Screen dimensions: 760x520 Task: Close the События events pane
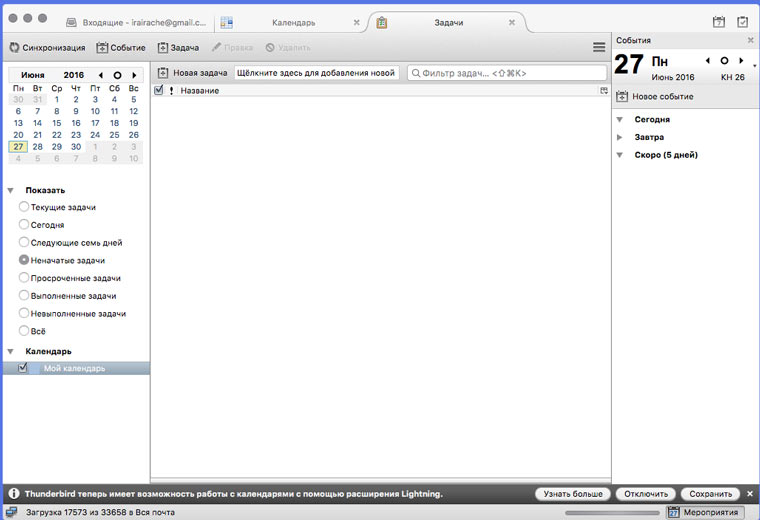tap(751, 40)
